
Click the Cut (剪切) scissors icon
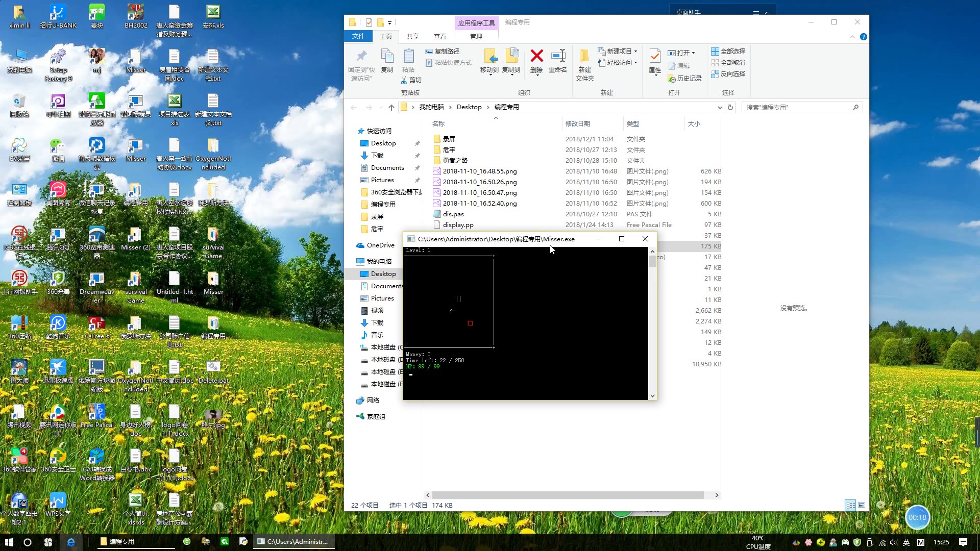click(404, 80)
